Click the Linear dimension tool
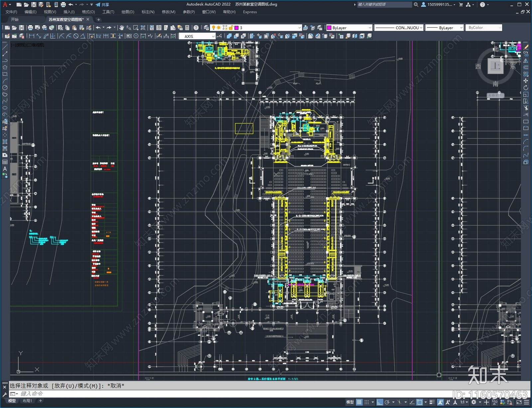The image size is (532, 408). click(x=32, y=36)
